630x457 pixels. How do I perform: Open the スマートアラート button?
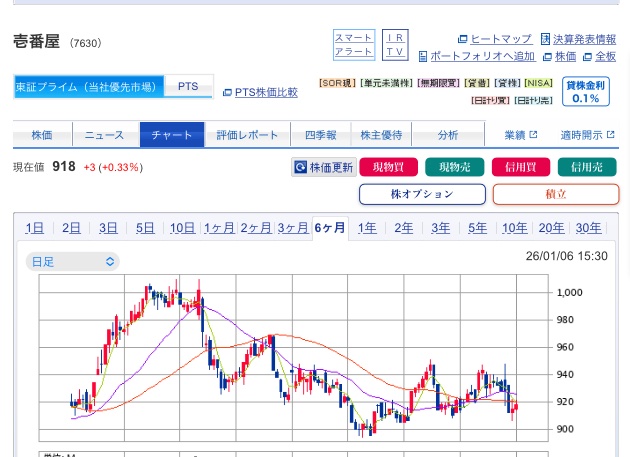point(354,45)
